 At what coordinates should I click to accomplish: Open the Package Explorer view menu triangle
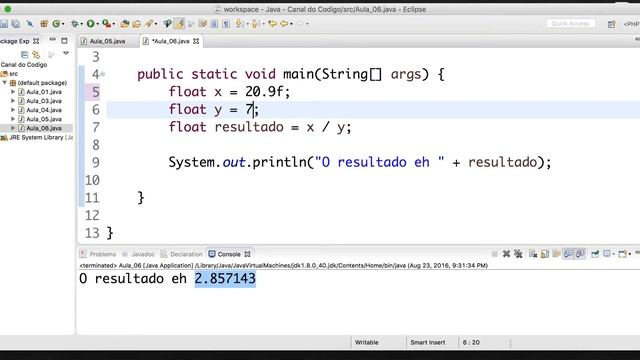(66, 53)
